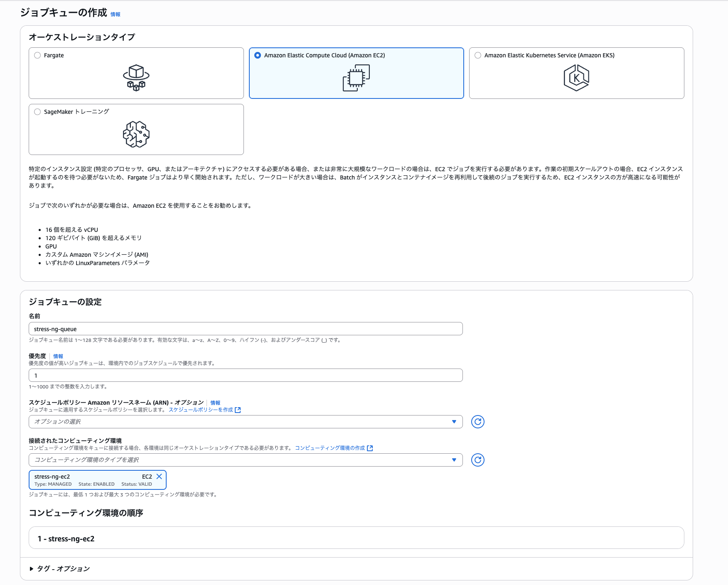The width and height of the screenshot is (728, 585).
Task: Click the EC2 chip icon
Action: pos(357,78)
